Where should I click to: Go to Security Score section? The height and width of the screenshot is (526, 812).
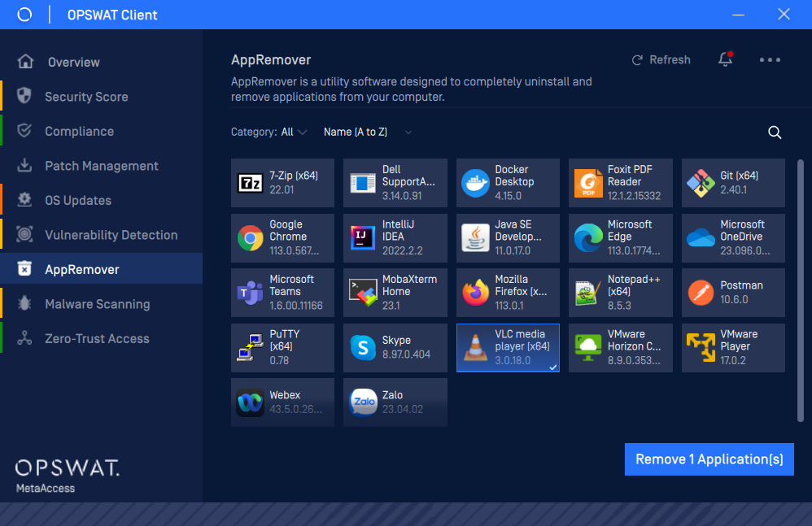[101, 97]
